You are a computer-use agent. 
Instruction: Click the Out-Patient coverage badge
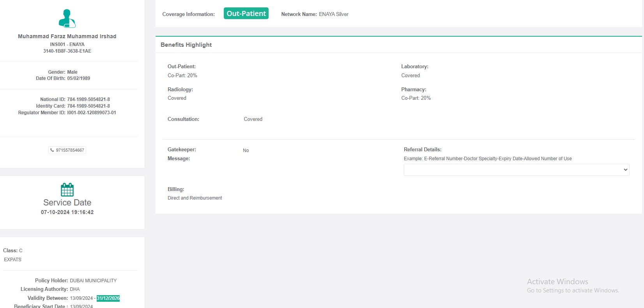click(246, 13)
